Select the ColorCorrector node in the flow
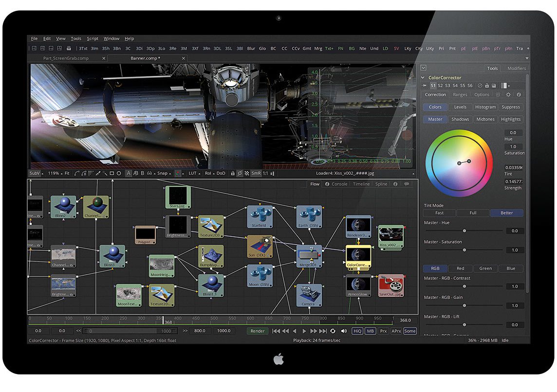 coord(358,256)
